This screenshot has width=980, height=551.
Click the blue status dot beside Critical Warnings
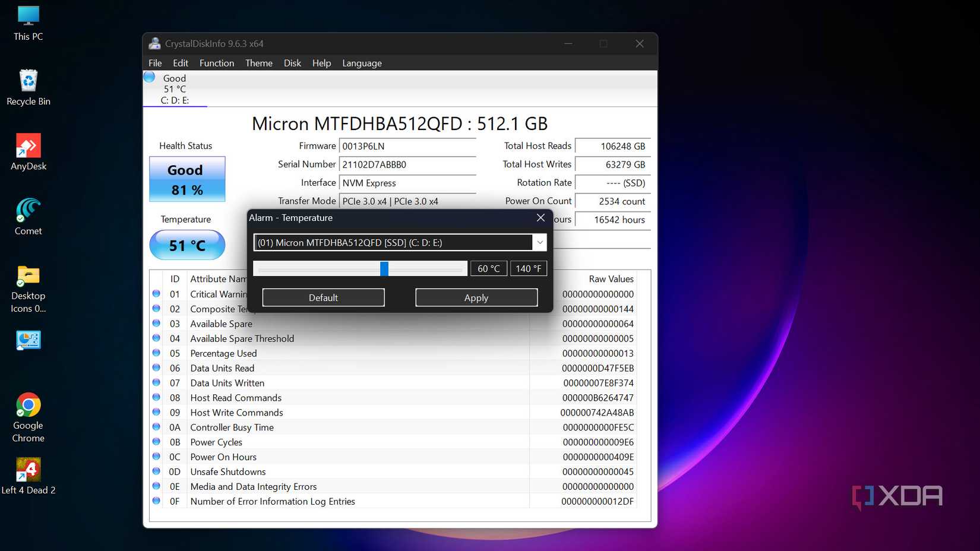[156, 293]
